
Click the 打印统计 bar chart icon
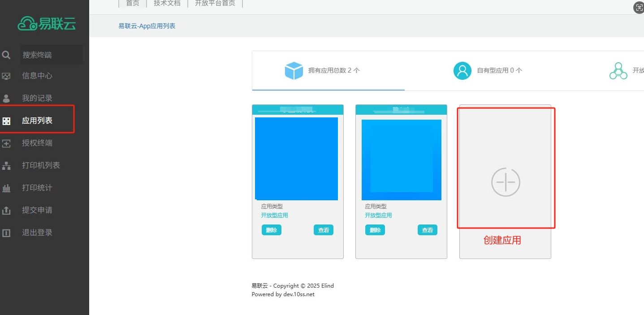click(x=6, y=188)
